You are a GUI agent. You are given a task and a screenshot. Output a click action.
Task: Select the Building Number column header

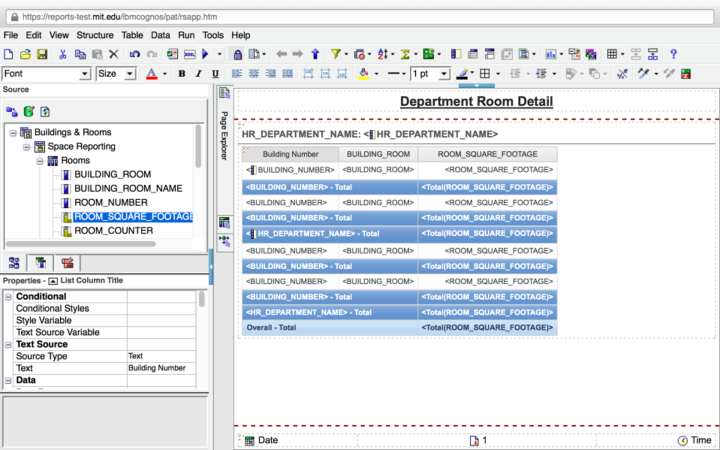coord(290,155)
